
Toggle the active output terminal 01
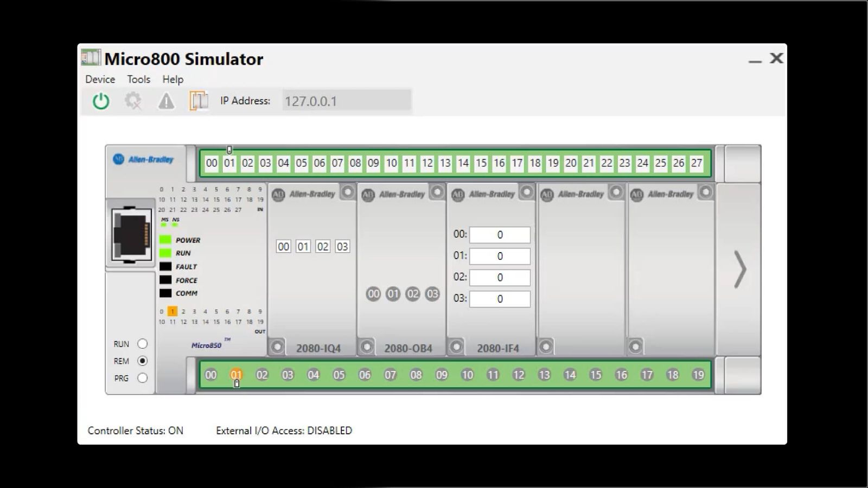click(237, 374)
